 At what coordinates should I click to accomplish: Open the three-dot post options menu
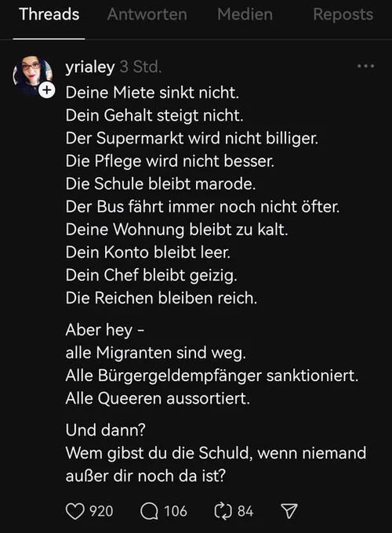click(x=366, y=67)
